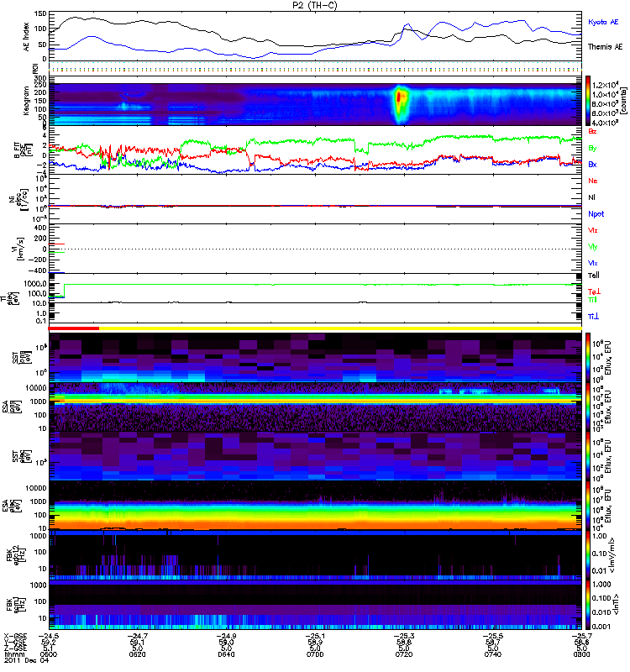Click the FBK nT color bar
This screenshot has width=630, height=672.
588,605
